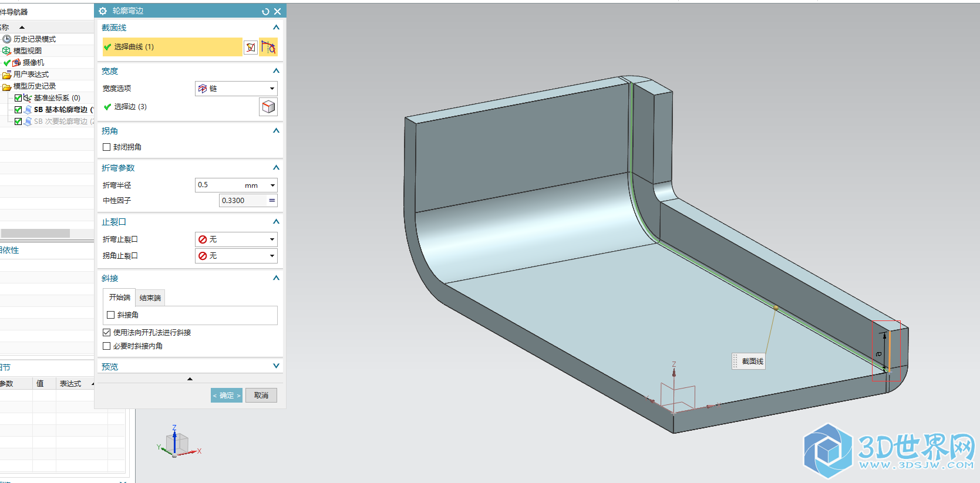980x483 pixels.
Task: Open the 折弯止裂口 dropdown
Action: (236, 239)
